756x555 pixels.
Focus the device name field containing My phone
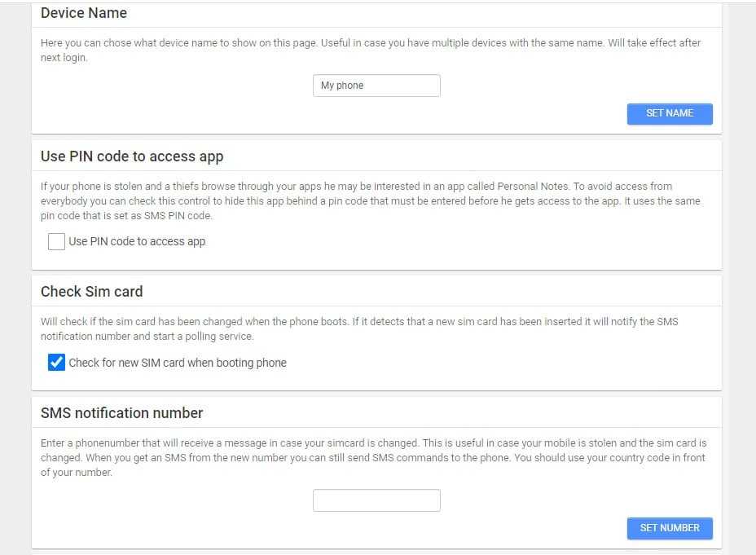coord(376,86)
